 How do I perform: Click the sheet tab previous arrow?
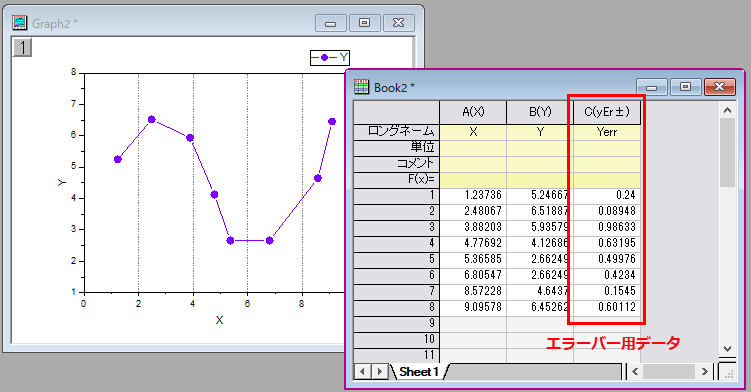[x=363, y=371]
